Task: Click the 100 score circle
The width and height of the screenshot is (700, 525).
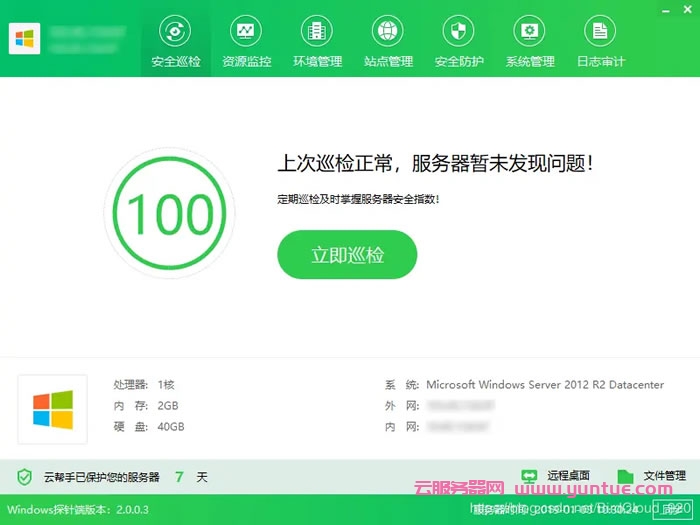Action: (171, 212)
